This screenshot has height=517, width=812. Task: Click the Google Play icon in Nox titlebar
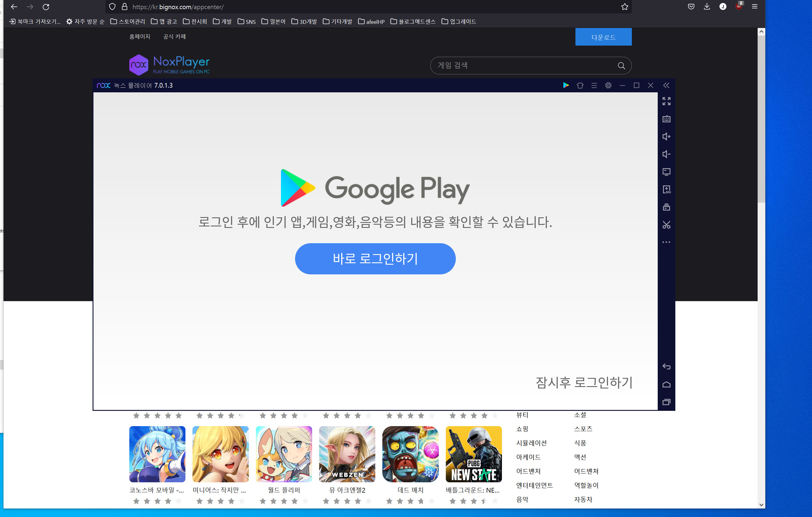coord(566,85)
